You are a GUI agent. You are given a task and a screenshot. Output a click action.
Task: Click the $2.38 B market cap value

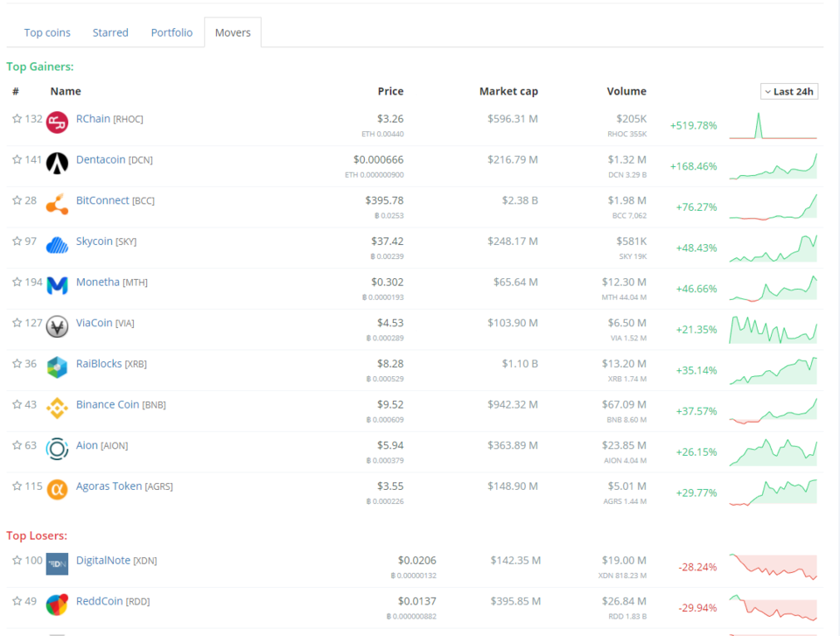(x=520, y=200)
